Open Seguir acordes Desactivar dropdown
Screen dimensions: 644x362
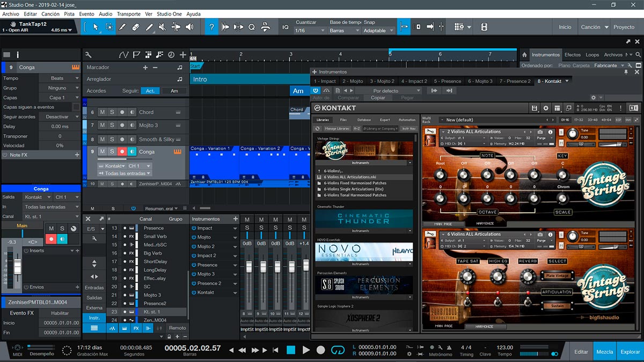click(59, 117)
